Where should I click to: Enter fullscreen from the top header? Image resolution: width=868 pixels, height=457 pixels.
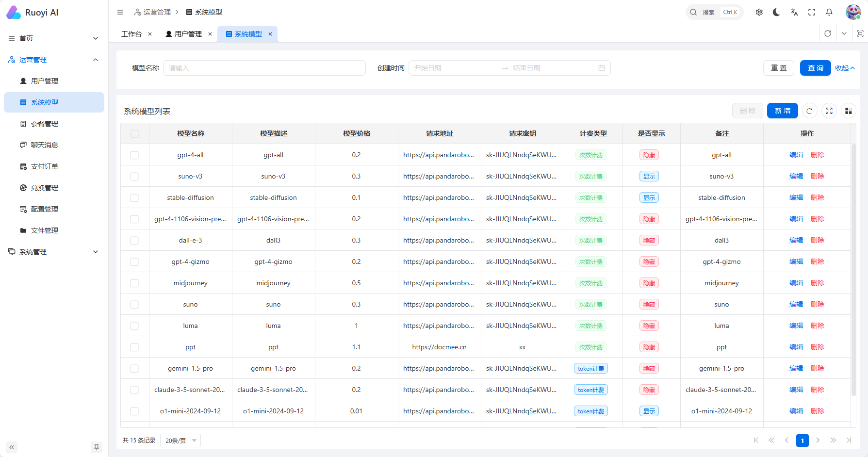tap(812, 12)
